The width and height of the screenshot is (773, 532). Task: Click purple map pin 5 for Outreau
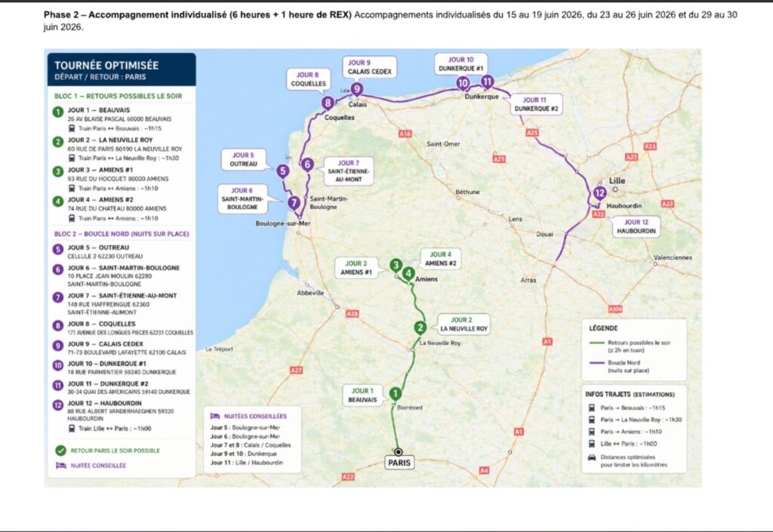pyautogui.click(x=282, y=171)
